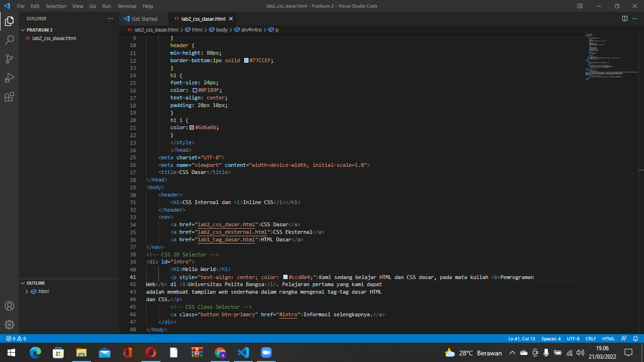The height and width of the screenshot is (362, 644).
Task: Click the feedback icon in status bar
Action: point(624,338)
